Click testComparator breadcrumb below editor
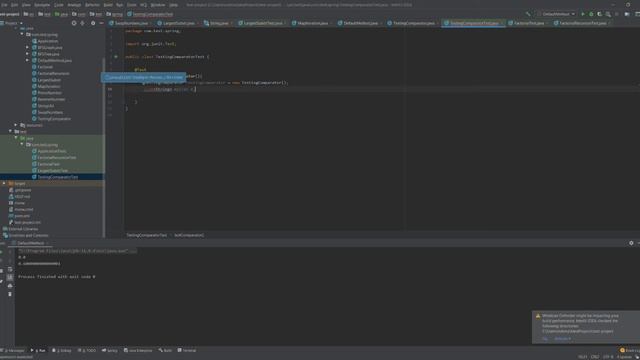Image resolution: width=640 pixels, height=360 pixels. pos(189,235)
